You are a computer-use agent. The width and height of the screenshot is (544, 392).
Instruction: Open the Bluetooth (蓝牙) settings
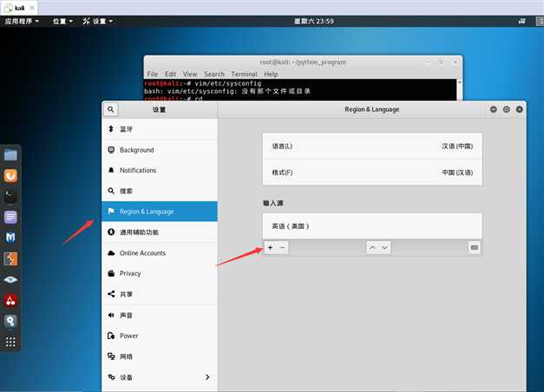tap(160, 129)
